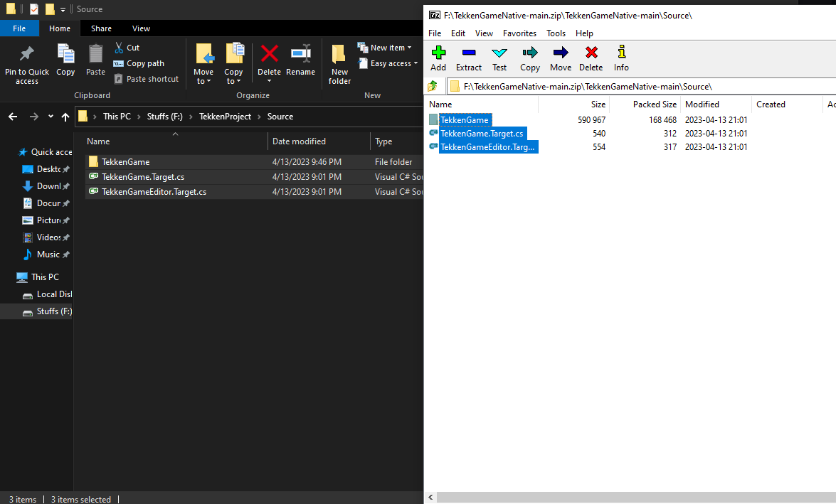The width and height of the screenshot is (836, 504).
Task: Click the Explorer Back arrow
Action: [14, 116]
